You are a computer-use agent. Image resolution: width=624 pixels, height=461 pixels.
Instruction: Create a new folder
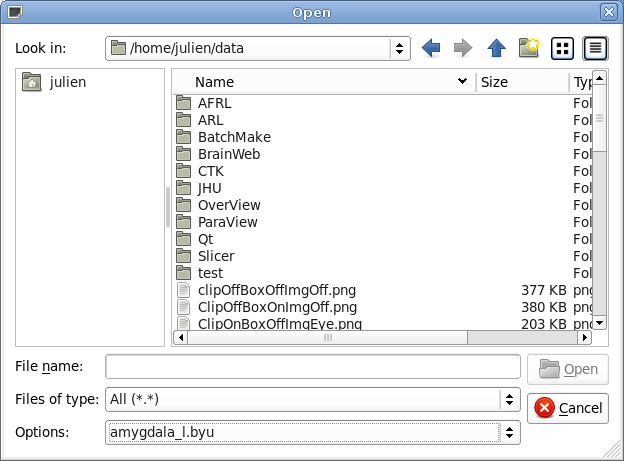(x=529, y=48)
